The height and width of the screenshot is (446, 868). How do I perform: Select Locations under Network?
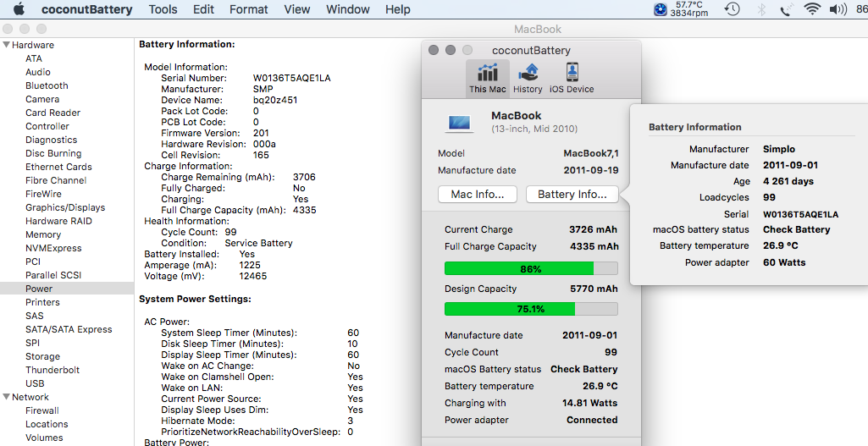(47, 424)
